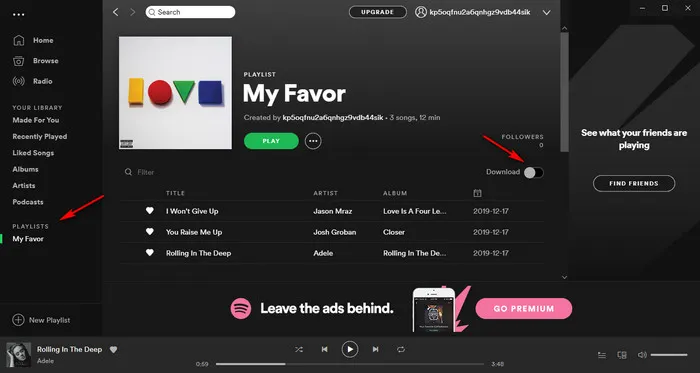Unlike I Won't Give Up heart
The width and height of the screenshot is (700, 373).
click(150, 211)
